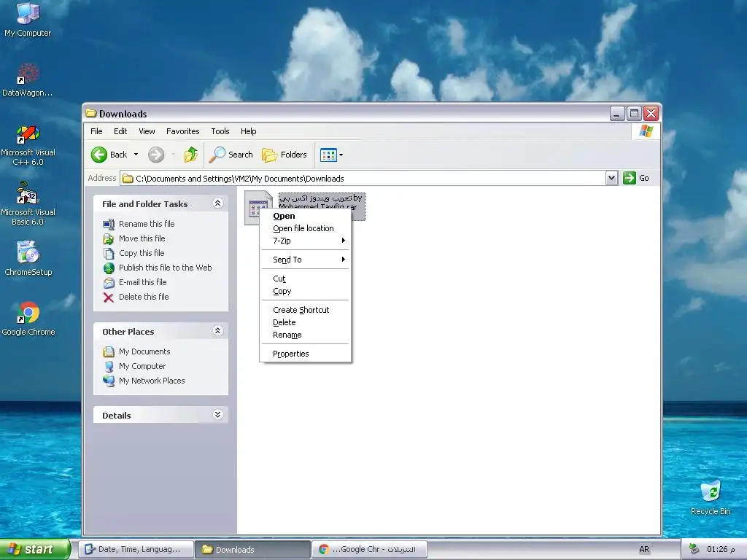Open the Forward button history dropdown
This screenshot has height=560, width=747.
173,155
